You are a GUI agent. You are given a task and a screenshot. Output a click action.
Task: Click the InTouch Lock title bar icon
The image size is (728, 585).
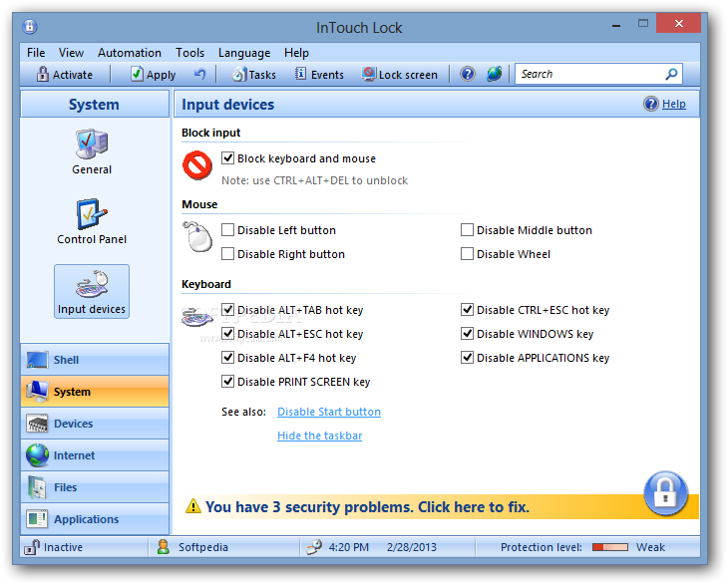click(x=30, y=27)
